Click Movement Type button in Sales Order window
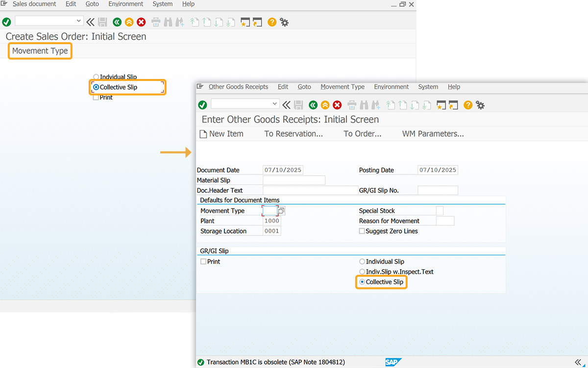 pos(40,51)
